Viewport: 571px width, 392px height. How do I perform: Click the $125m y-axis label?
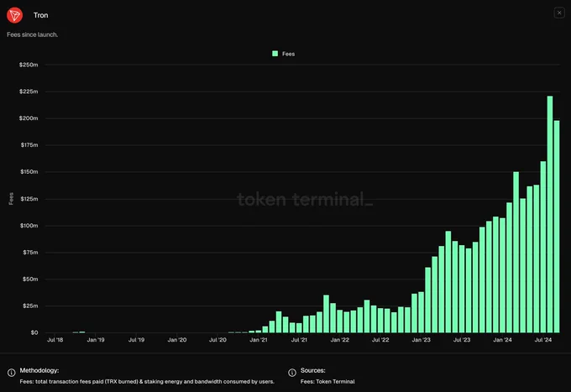[x=29, y=199]
